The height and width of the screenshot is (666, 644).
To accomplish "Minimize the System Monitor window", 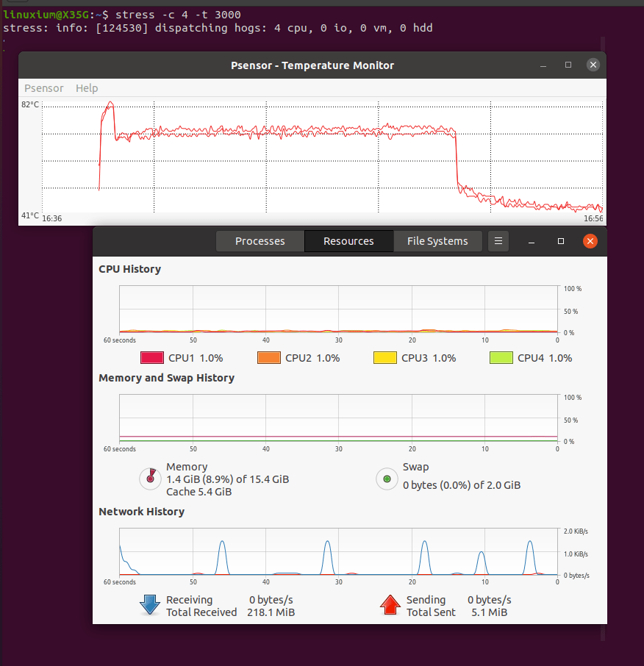I will tap(532, 241).
